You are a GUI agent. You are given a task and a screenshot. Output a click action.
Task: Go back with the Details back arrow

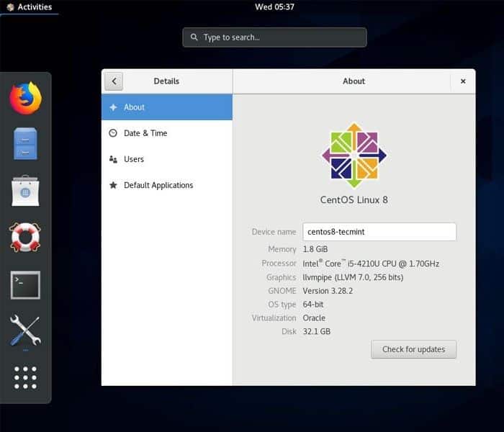114,81
